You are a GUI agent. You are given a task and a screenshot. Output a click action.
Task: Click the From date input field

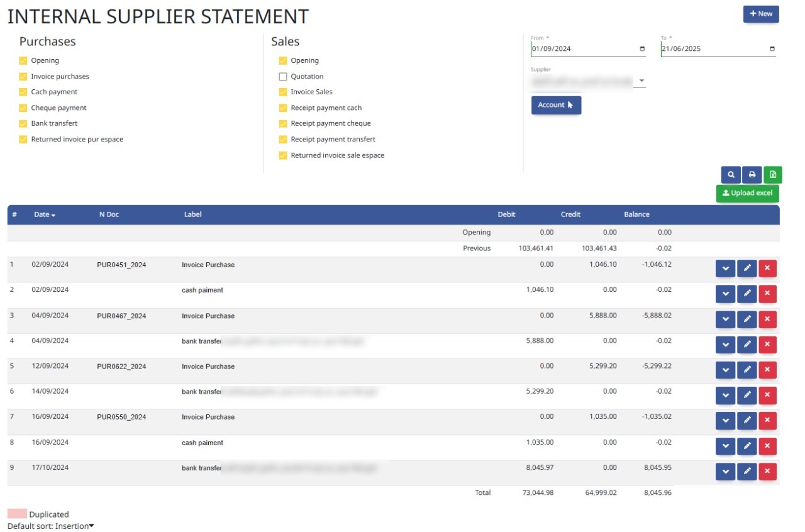(588, 49)
